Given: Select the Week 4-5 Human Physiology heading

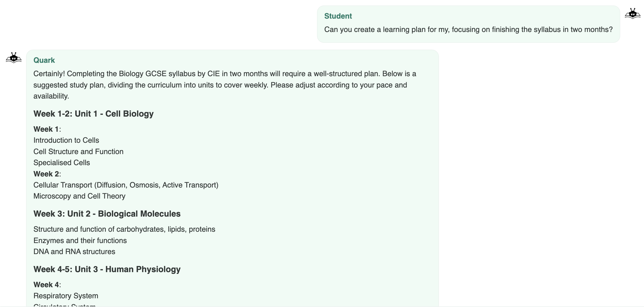Looking at the screenshot, I should pyautogui.click(x=107, y=269).
